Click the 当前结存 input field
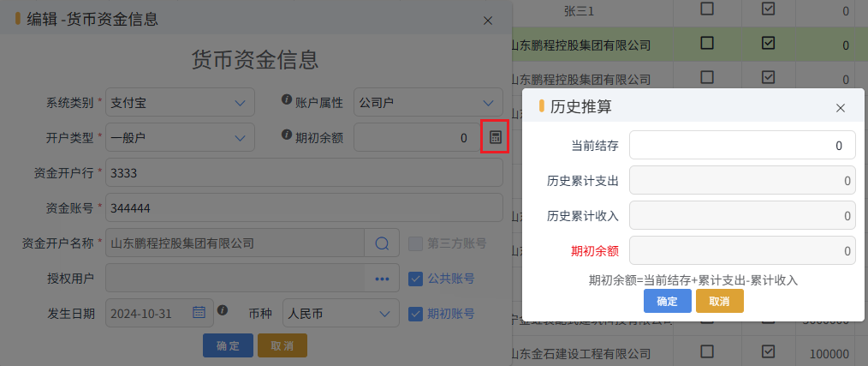868x366 pixels. (x=742, y=146)
